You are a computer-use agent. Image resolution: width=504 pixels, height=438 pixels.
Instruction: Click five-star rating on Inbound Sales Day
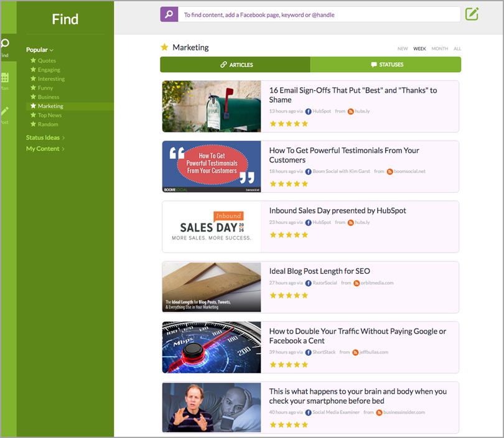288,235
